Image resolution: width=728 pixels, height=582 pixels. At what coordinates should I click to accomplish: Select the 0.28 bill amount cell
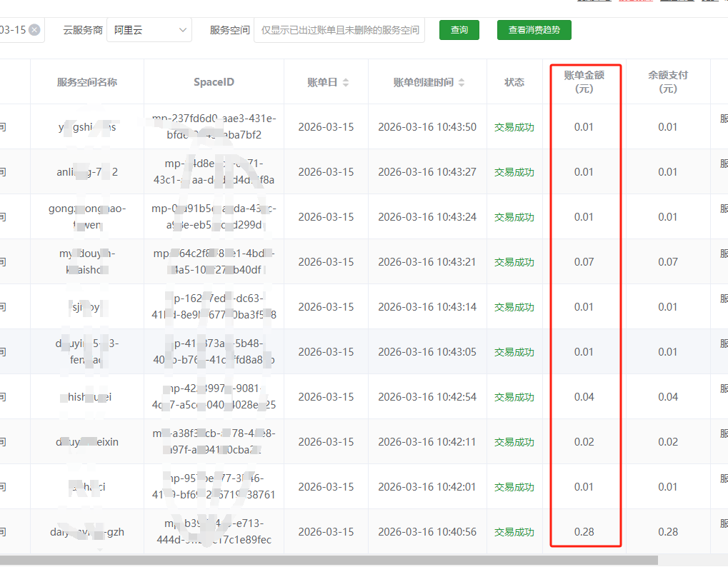(584, 532)
